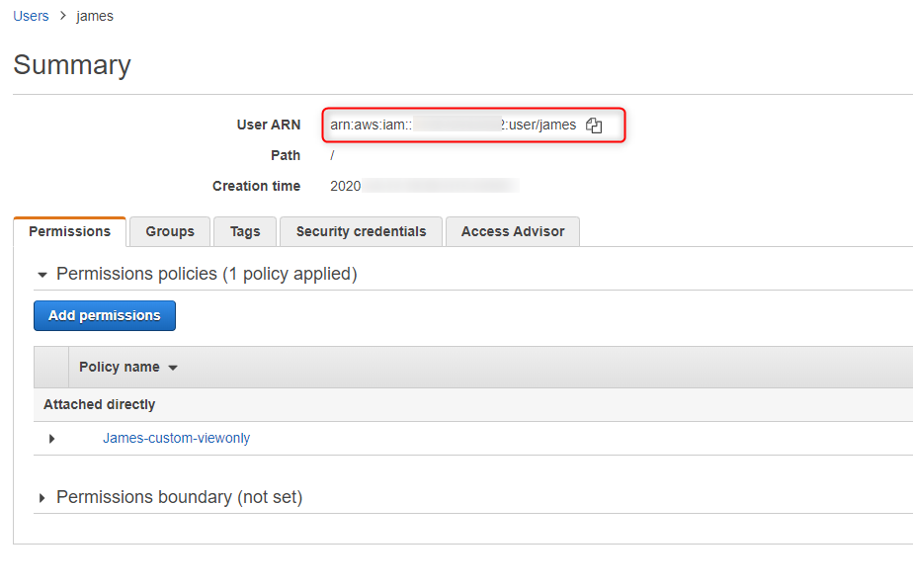
Task: Open the Tags tab
Action: [245, 231]
